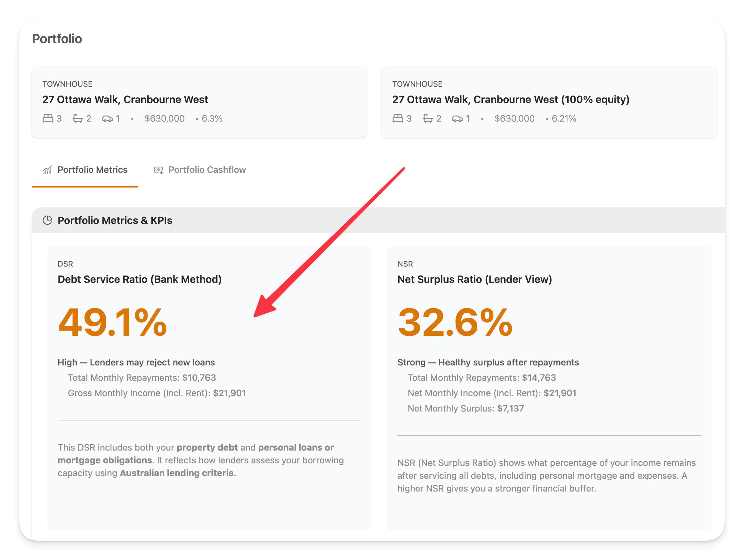The height and width of the screenshot is (560, 744).
Task: Click the Portfolio Cashflow money icon
Action: [x=158, y=170]
